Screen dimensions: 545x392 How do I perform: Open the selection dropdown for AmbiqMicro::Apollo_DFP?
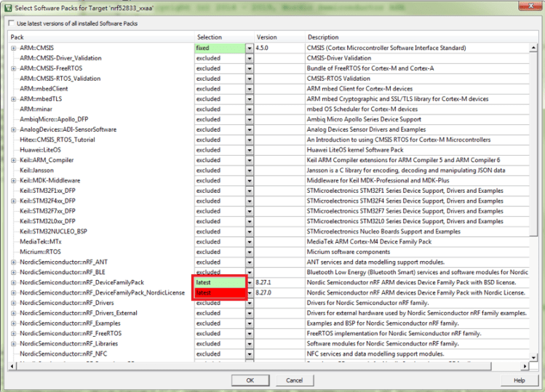click(x=250, y=119)
